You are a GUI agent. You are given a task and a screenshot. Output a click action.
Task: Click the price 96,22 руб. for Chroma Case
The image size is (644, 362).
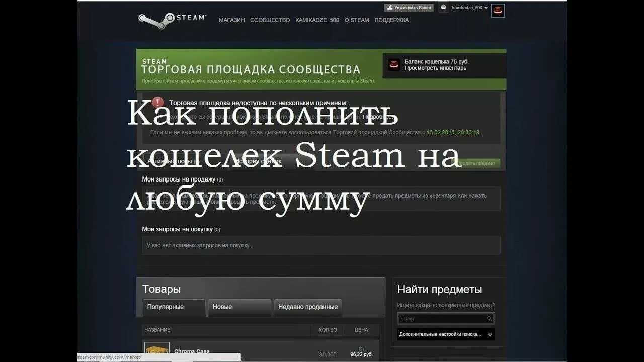361,354
